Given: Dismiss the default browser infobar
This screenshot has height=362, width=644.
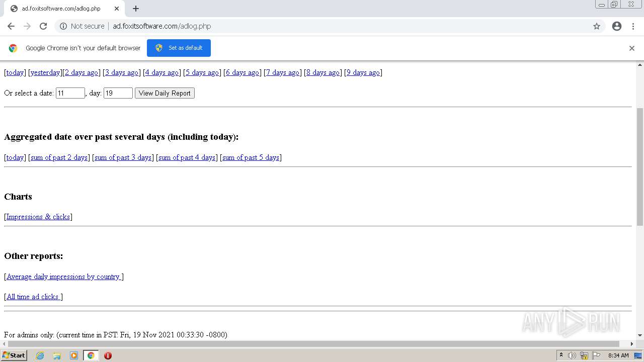Looking at the screenshot, I should pyautogui.click(x=632, y=48).
